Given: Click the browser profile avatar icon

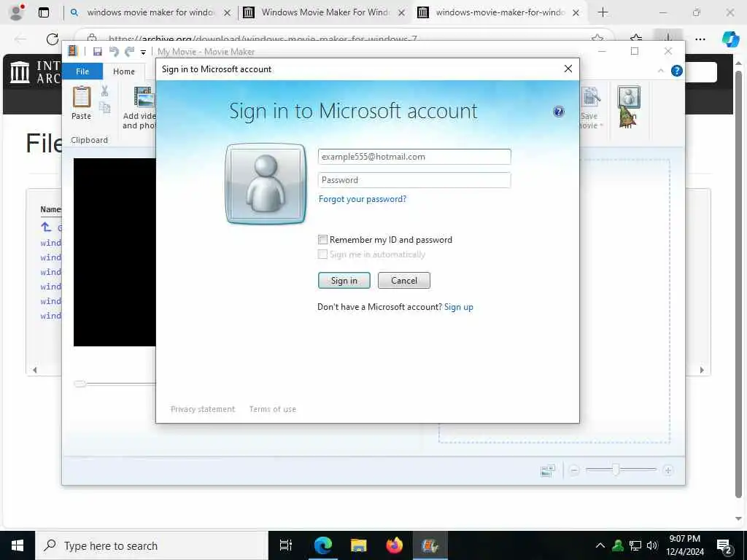Looking at the screenshot, I should click(17, 12).
